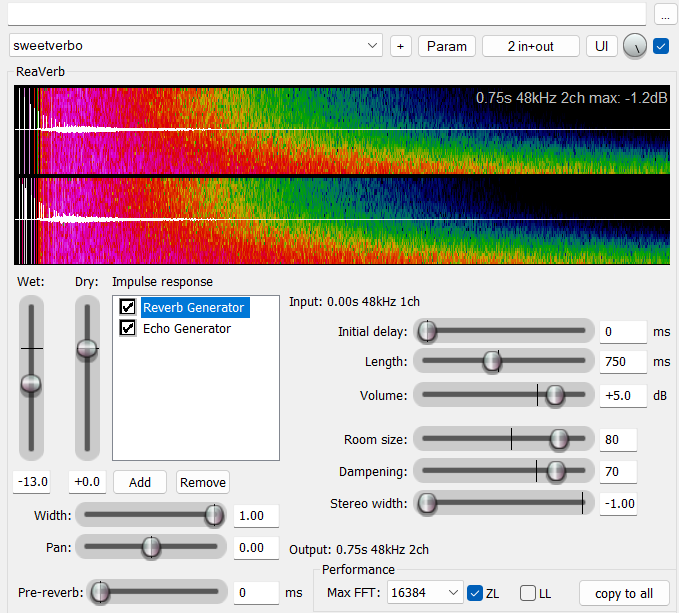Click the Pan slider handle
This screenshot has width=679, height=613.
click(151, 547)
